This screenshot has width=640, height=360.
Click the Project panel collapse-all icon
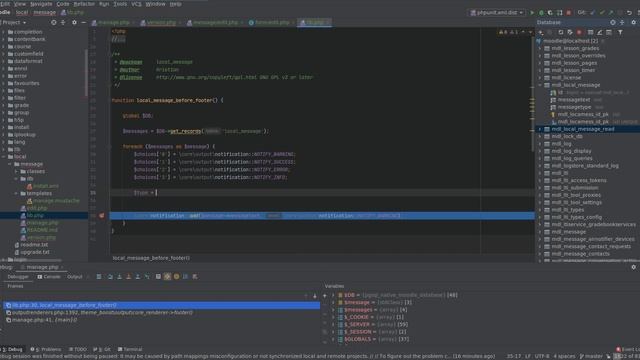[63, 22]
